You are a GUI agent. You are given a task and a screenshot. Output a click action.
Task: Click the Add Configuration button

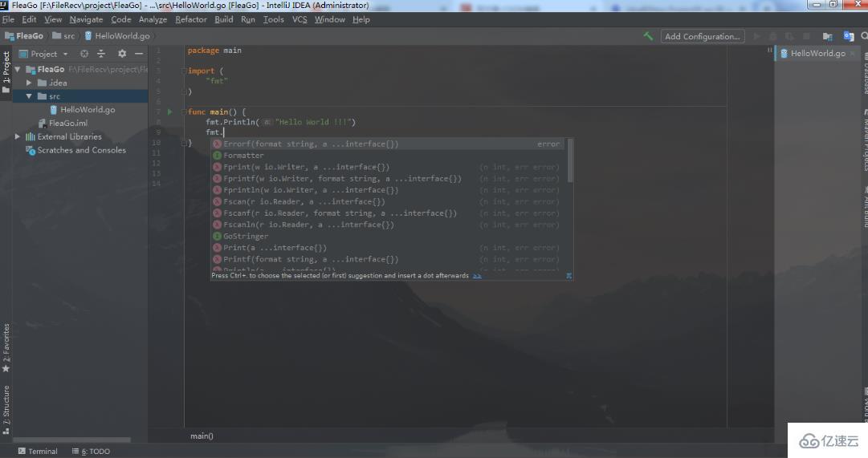703,36
